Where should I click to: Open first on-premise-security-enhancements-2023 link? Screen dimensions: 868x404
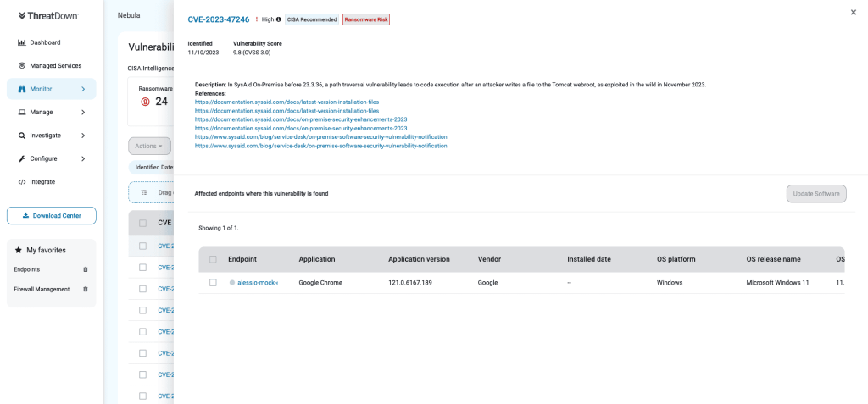click(x=301, y=119)
